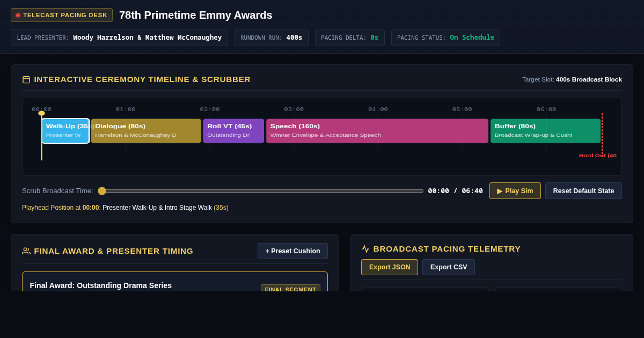Click Final Award: Outstanding Drama Series heading
Viewport: 644px width, 338px height.
101,285
